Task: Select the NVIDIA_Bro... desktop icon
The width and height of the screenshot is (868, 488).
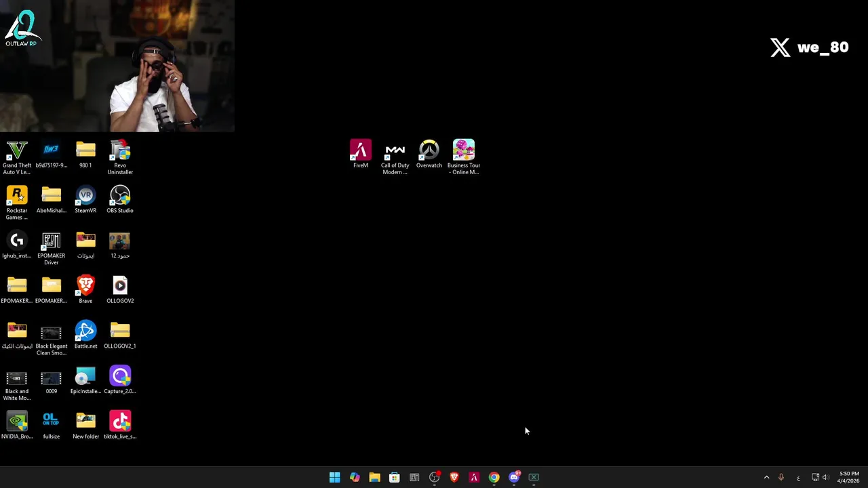Action: pyautogui.click(x=17, y=426)
